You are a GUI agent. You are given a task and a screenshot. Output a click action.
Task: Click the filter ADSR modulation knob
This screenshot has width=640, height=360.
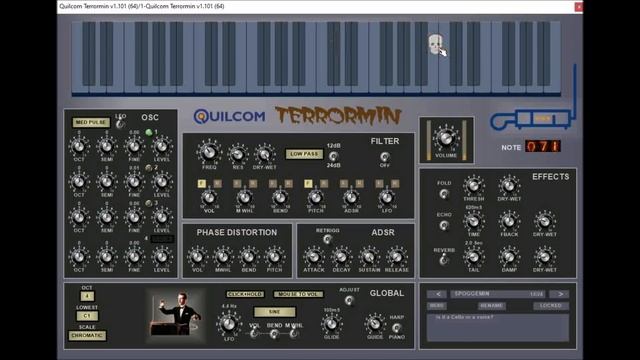click(x=351, y=198)
